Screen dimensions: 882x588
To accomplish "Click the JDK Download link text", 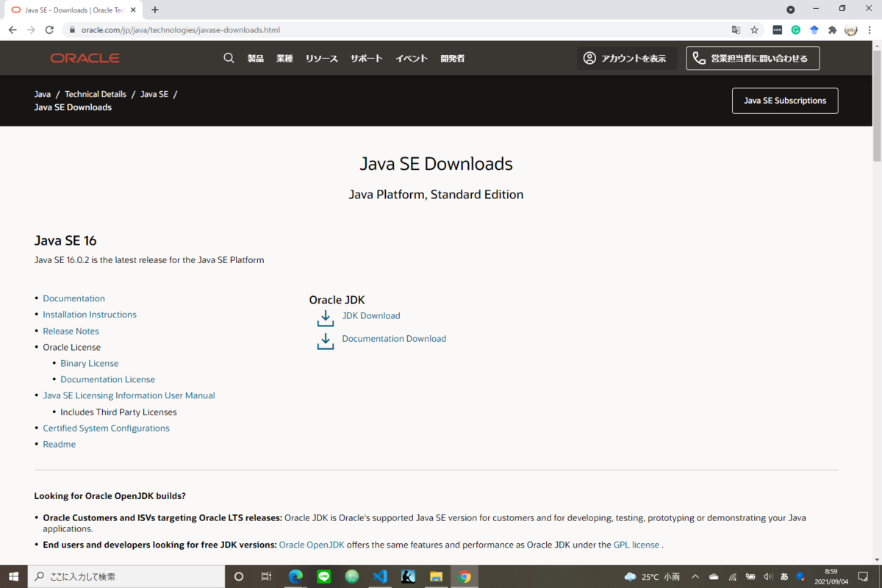I will coord(371,315).
